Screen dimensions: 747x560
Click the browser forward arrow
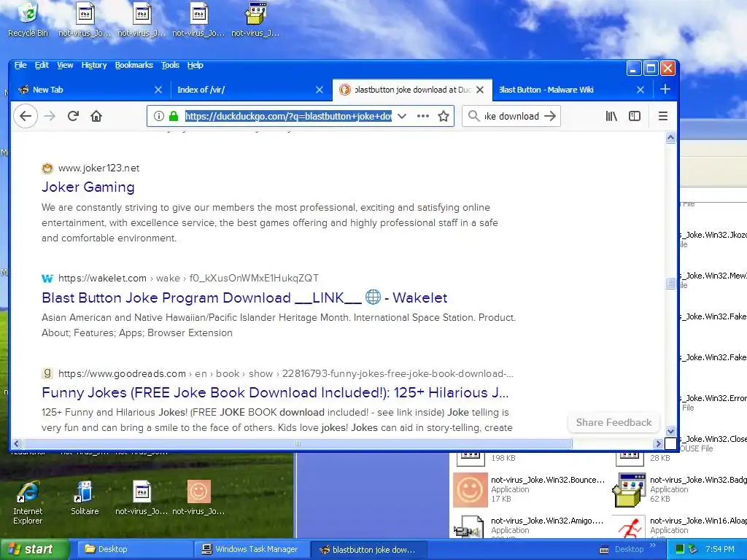pyautogui.click(x=50, y=116)
